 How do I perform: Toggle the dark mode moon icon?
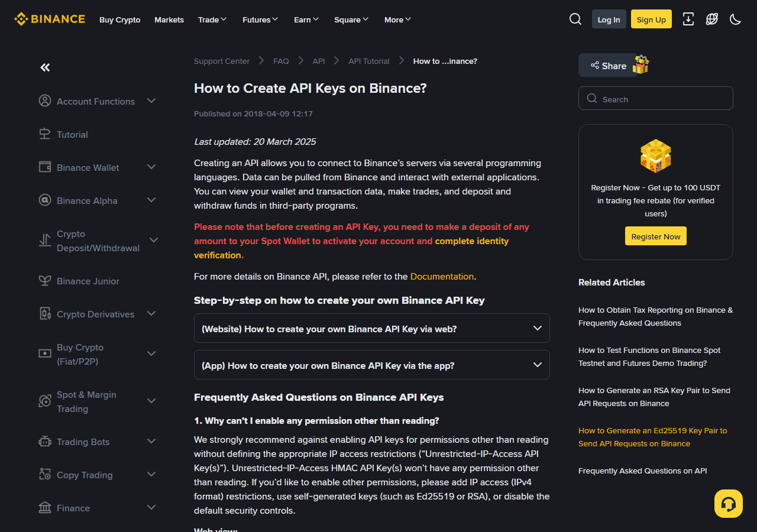736,19
